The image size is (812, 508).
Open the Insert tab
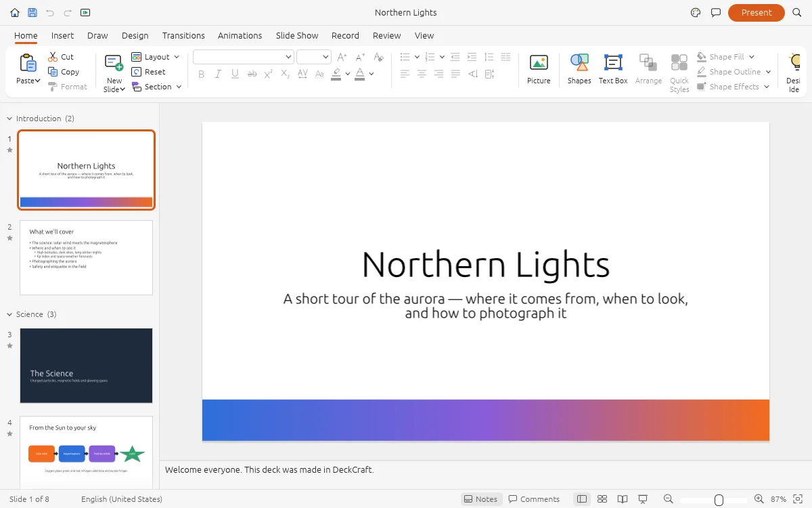coord(62,35)
